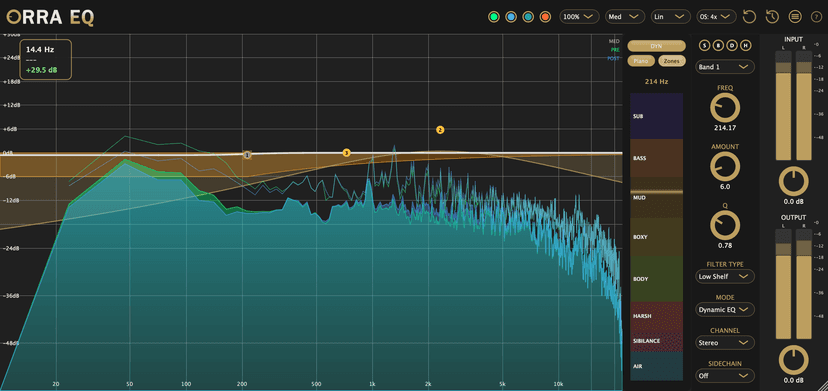The height and width of the screenshot is (391, 828).
Task: Toggle the H band button
Action: pyautogui.click(x=746, y=45)
